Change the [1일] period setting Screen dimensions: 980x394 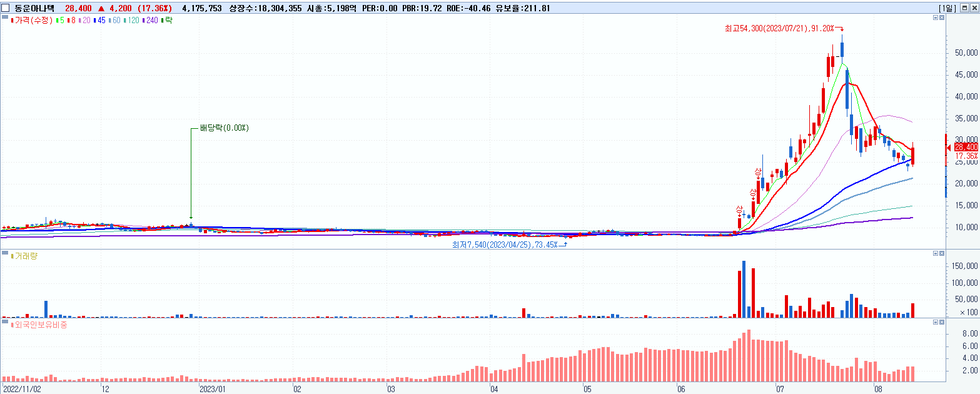click(x=947, y=8)
